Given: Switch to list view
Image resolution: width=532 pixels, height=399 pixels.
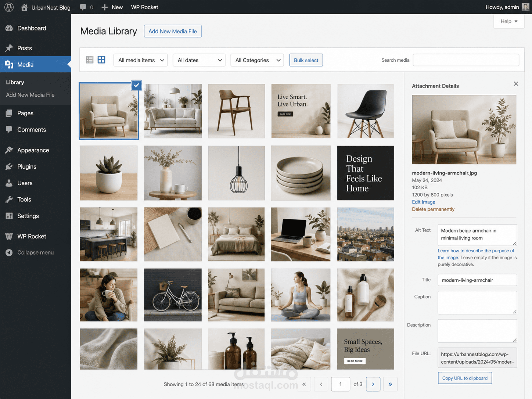Looking at the screenshot, I should (90, 60).
